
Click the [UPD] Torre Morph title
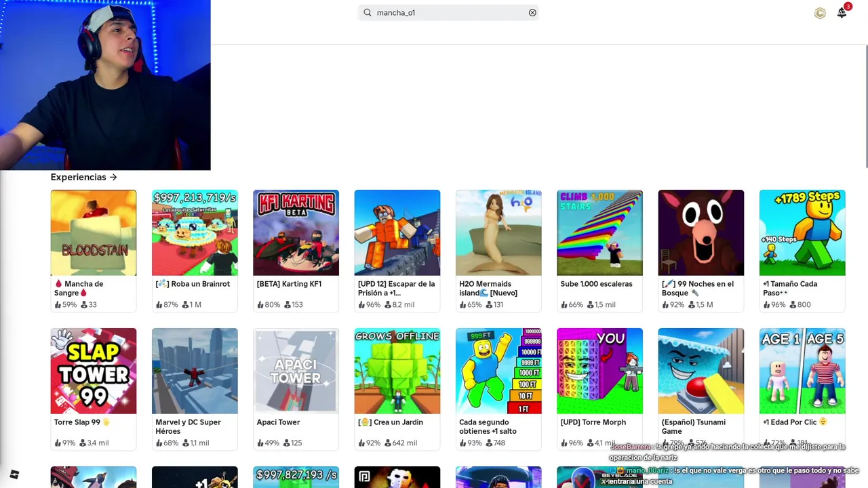point(593,422)
